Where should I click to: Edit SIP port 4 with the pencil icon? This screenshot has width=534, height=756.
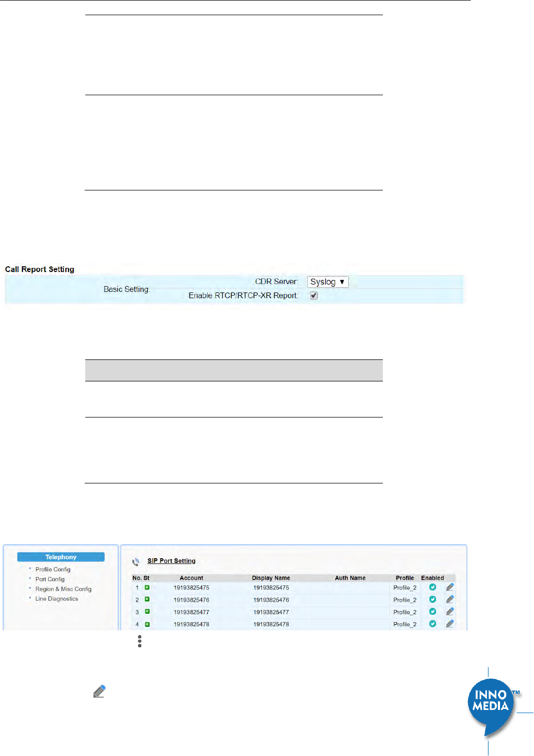point(450,624)
